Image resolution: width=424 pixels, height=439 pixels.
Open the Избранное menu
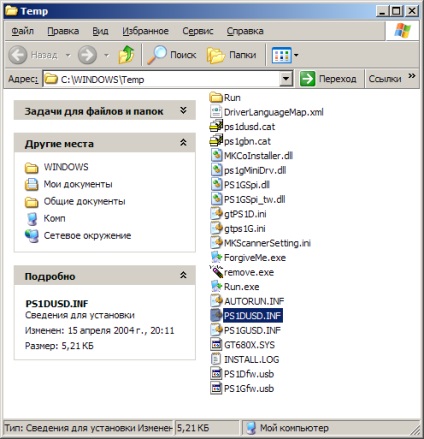[145, 31]
